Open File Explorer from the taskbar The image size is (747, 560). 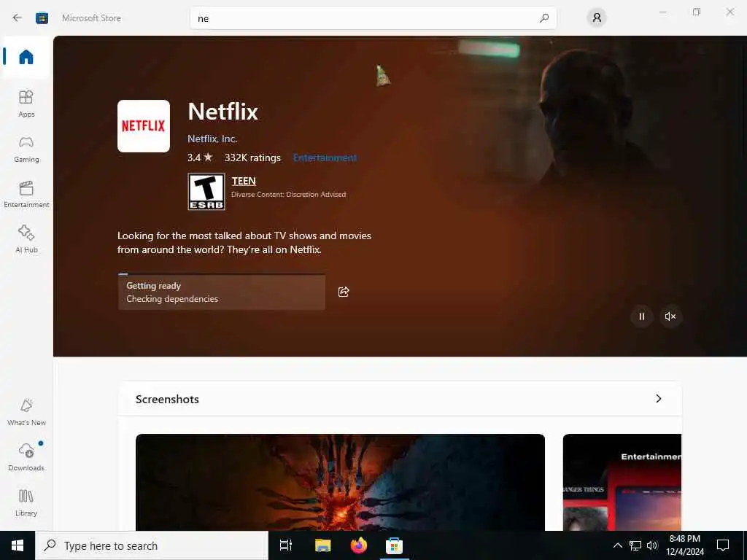click(322, 545)
